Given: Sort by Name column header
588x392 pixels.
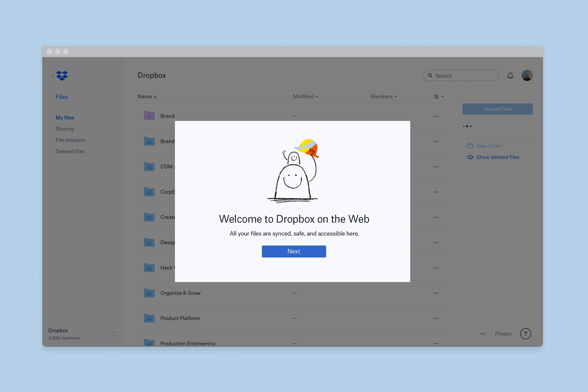Looking at the screenshot, I should coord(147,96).
